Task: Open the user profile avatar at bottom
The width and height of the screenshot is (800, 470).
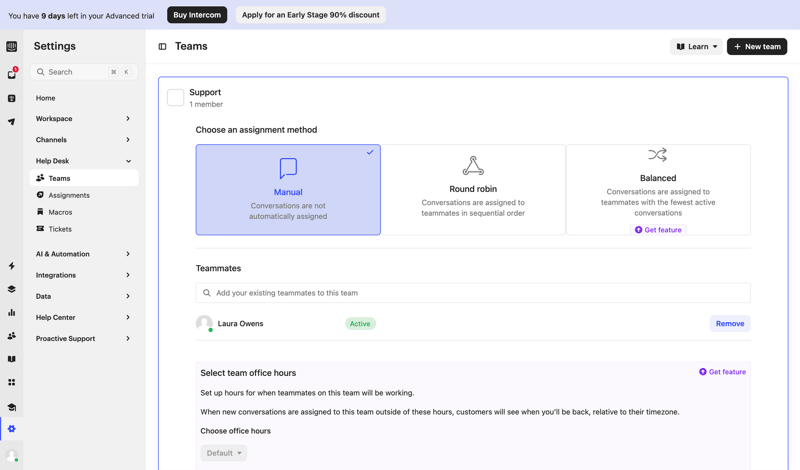Action: tap(12, 455)
